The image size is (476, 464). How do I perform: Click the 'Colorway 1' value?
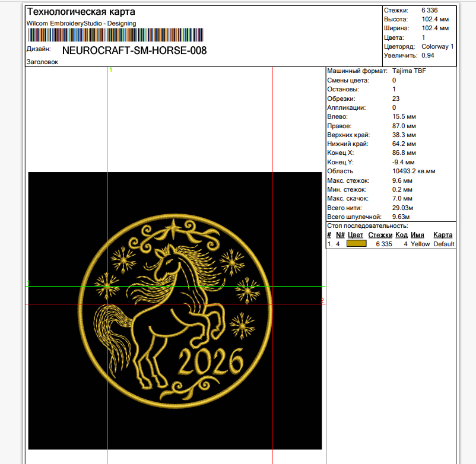tap(437, 46)
